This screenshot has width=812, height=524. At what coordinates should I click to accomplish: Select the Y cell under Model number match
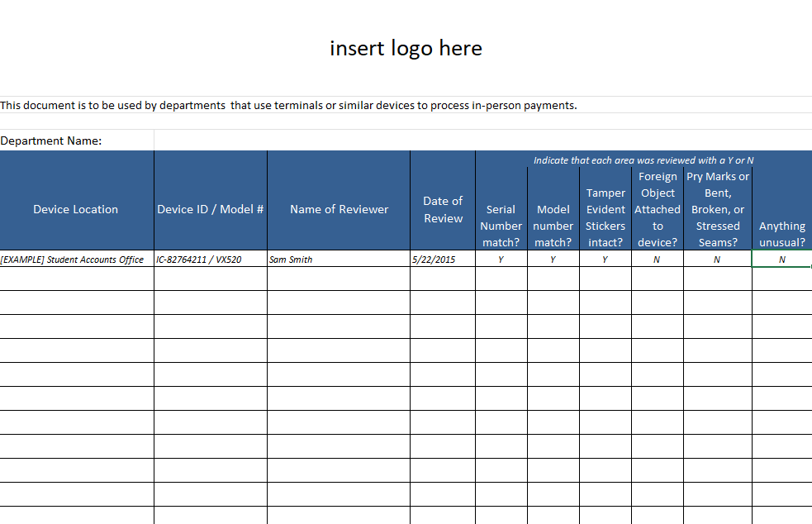click(x=553, y=260)
